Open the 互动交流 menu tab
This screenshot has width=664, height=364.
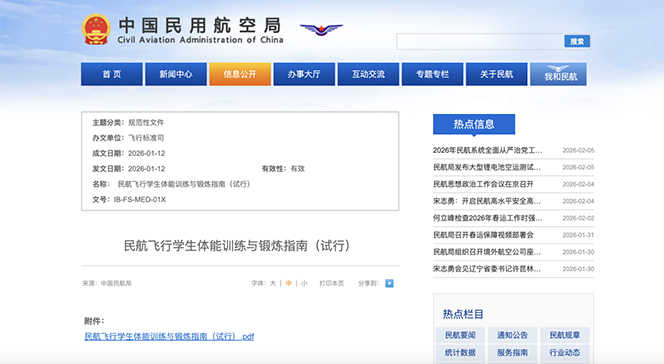[368, 74]
